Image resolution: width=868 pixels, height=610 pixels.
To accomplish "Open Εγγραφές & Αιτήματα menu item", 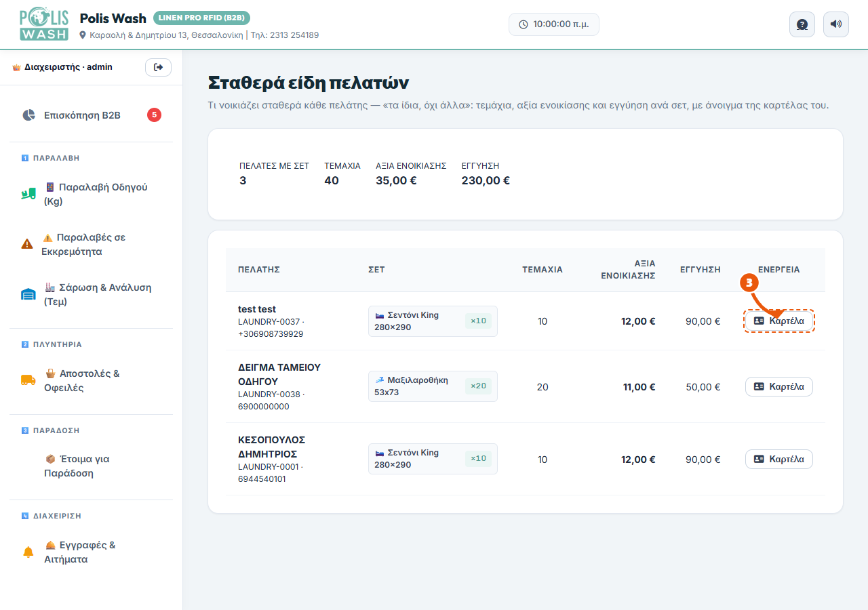I will [x=92, y=552].
